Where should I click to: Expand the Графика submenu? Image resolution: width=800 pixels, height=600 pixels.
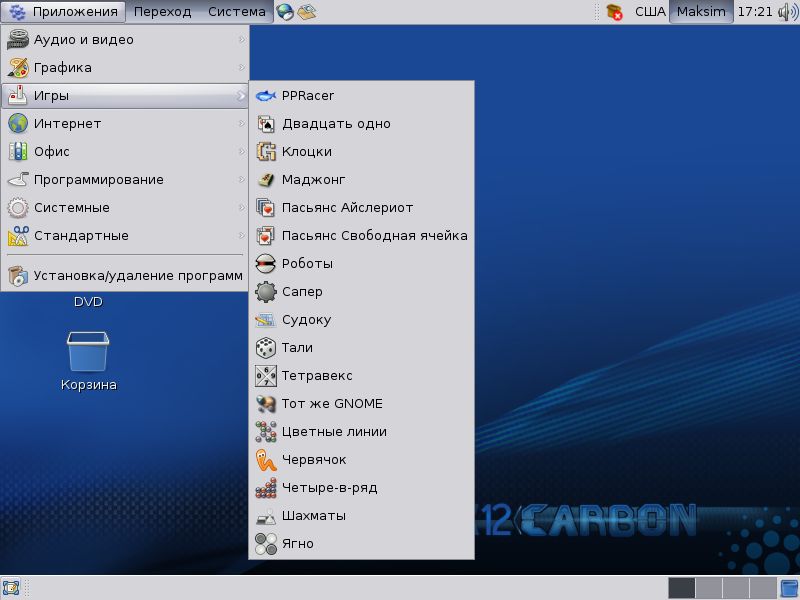click(124, 67)
